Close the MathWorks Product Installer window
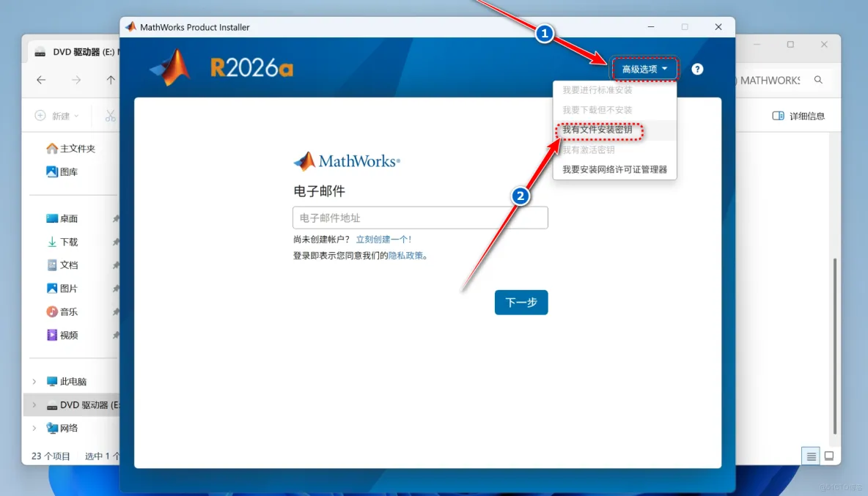Screen dimensions: 868x496 coord(718,27)
